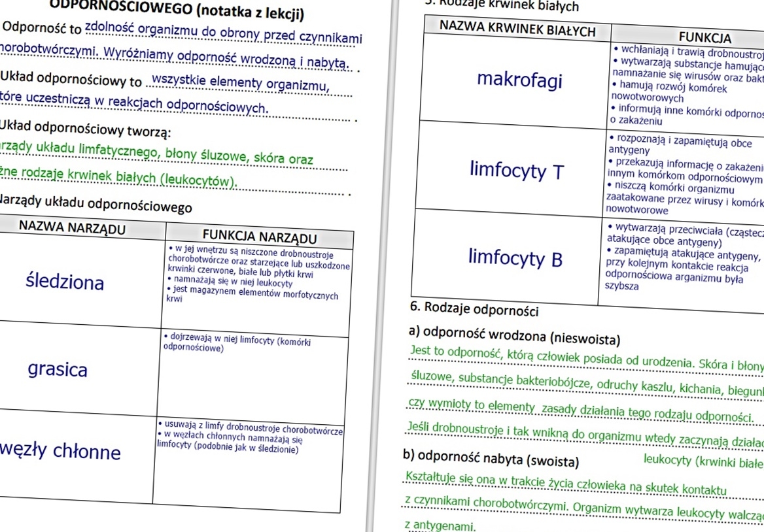
Task: Click the thymus function text about maturing lymphocytes
Action: point(236,343)
